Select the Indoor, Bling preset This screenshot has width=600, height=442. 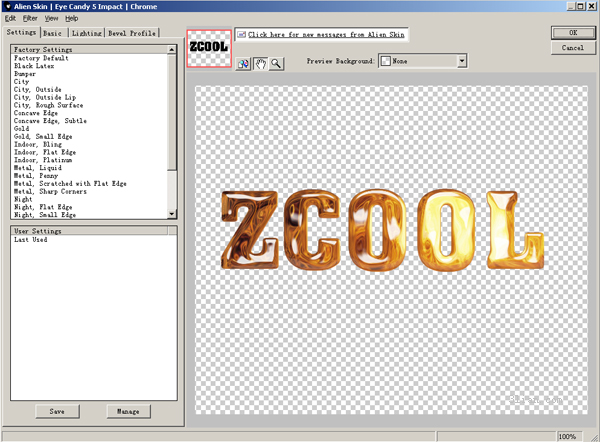(38, 144)
